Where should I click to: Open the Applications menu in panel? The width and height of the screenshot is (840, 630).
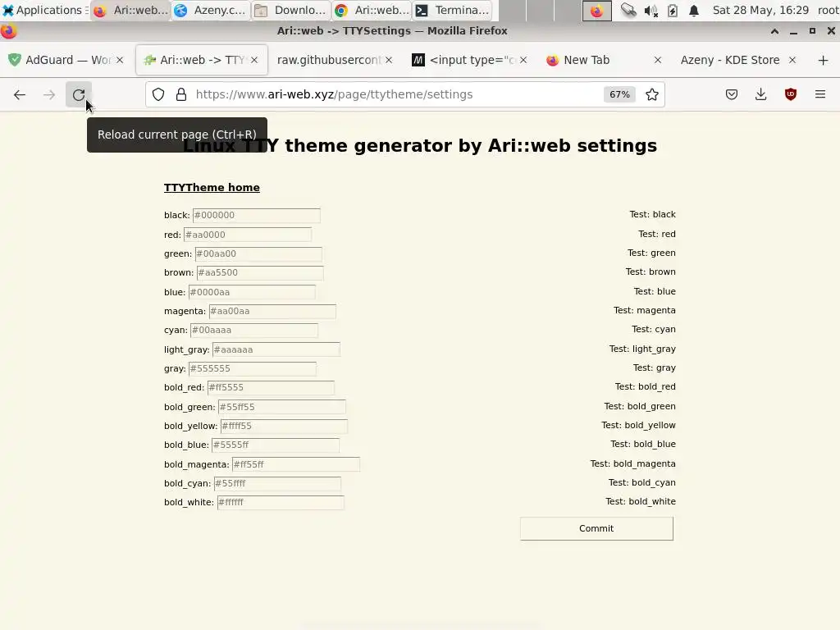tap(44, 10)
